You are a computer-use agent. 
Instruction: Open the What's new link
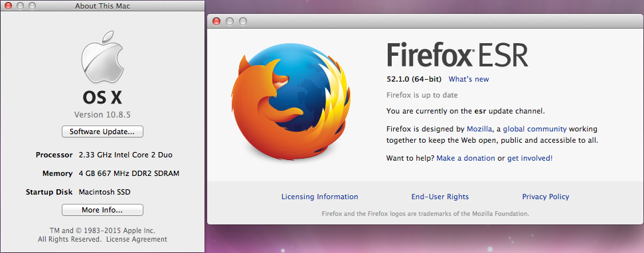tap(469, 79)
